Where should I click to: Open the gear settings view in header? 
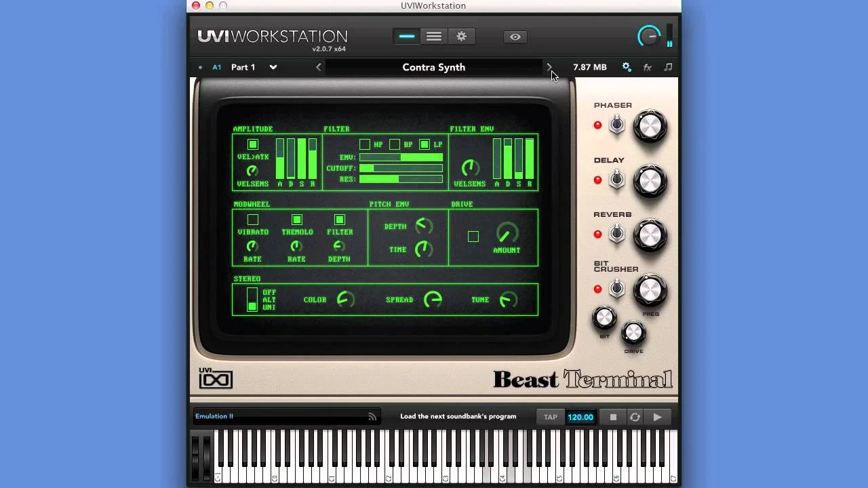click(461, 37)
